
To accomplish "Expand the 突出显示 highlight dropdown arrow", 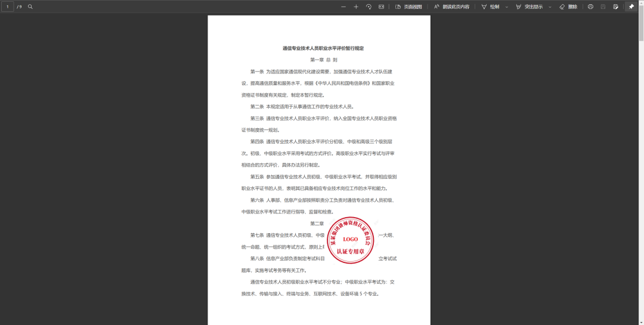I will 550,7.
